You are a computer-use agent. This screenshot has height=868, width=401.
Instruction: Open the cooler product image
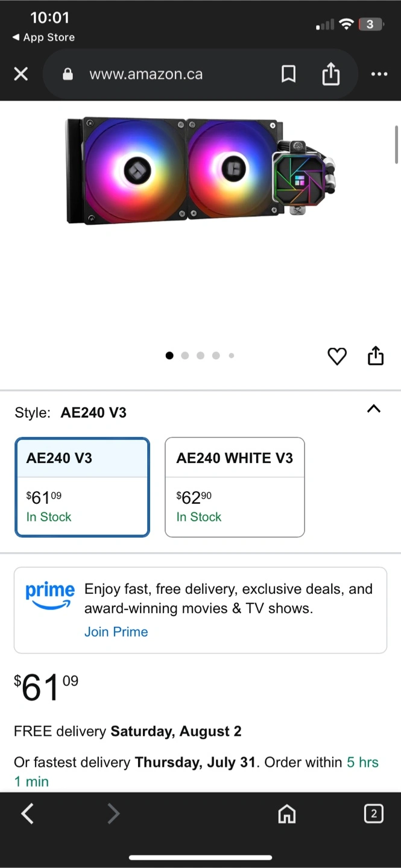(200, 172)
